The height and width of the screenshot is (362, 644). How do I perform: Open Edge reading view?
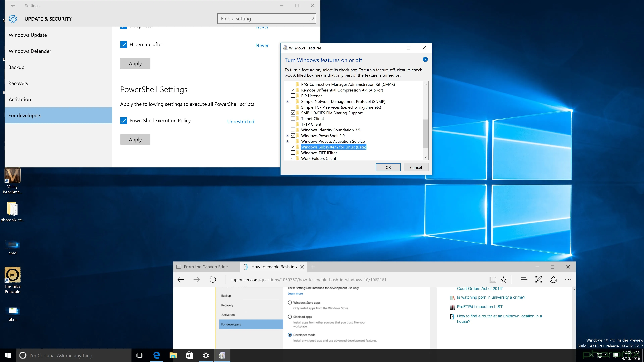(493, 280)
